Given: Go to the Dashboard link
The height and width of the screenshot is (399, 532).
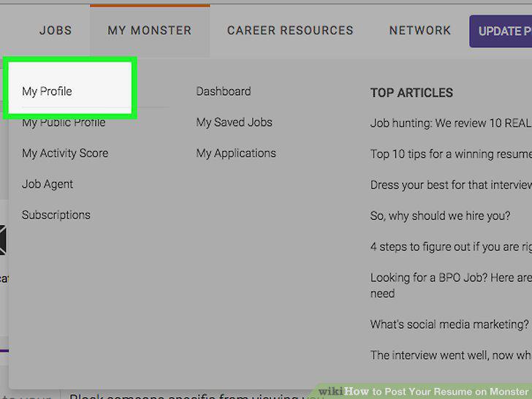Looking at the screenshot, I should (x=224, y=91).
